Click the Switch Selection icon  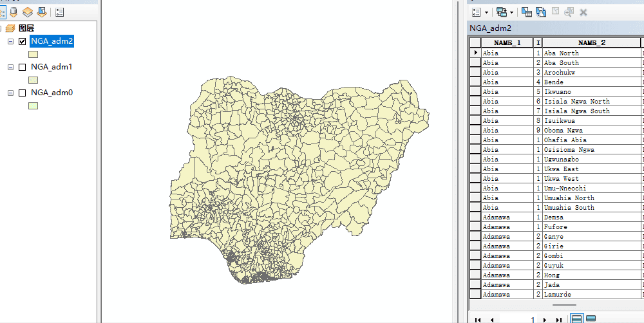coord(540,12)
